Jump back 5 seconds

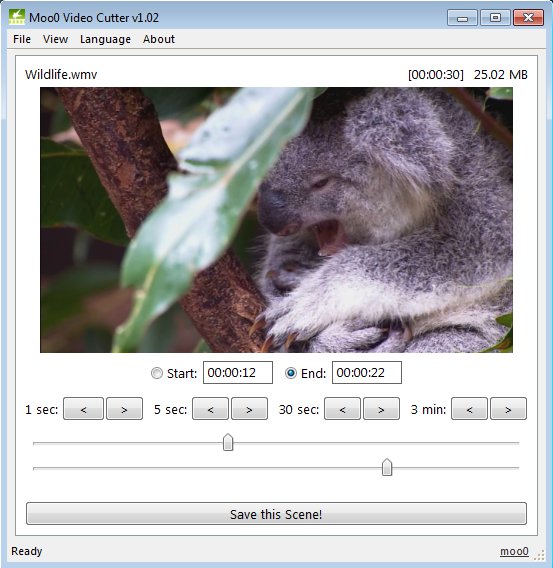210,409
